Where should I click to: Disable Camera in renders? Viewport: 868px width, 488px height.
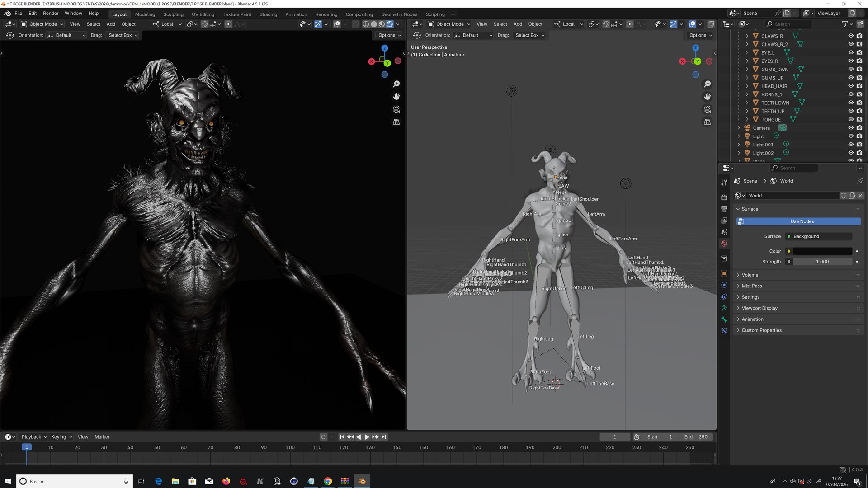(859, 128)
